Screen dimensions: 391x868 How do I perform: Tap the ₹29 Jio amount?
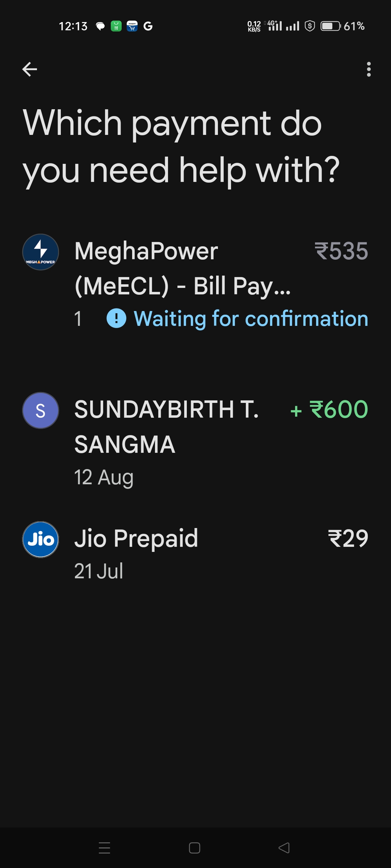click(x=348, y=539)
